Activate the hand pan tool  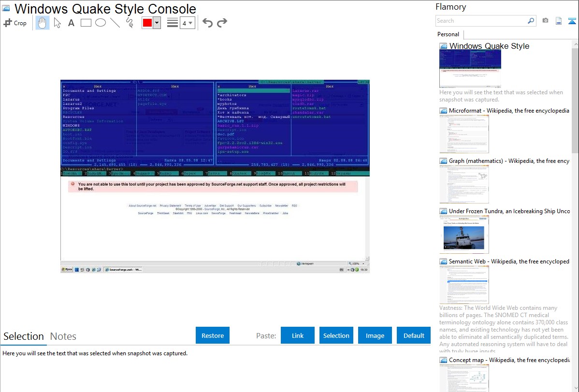tap(42, 23)
